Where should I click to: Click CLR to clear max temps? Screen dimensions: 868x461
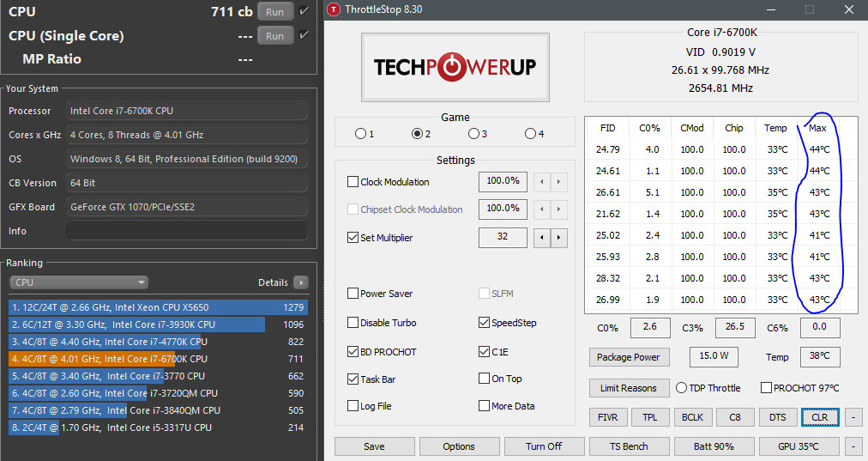tap(820, 417)
